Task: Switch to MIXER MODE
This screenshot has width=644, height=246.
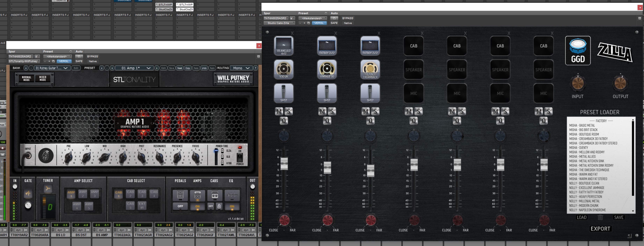Action: 43,79
